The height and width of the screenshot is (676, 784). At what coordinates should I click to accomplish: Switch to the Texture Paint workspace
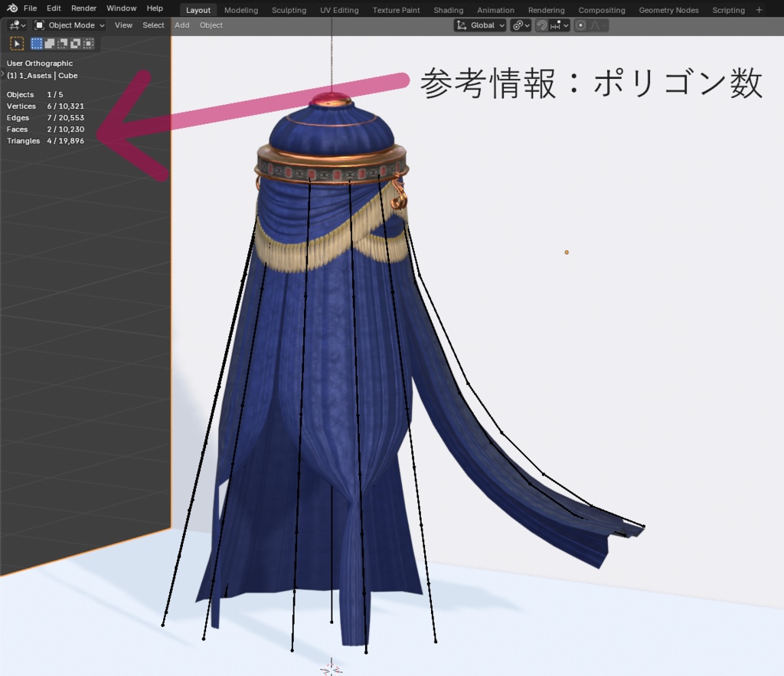396,10
